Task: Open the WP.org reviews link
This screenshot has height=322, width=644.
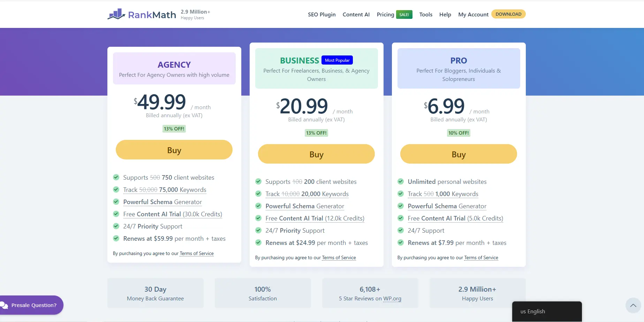Action: [392, 299]
